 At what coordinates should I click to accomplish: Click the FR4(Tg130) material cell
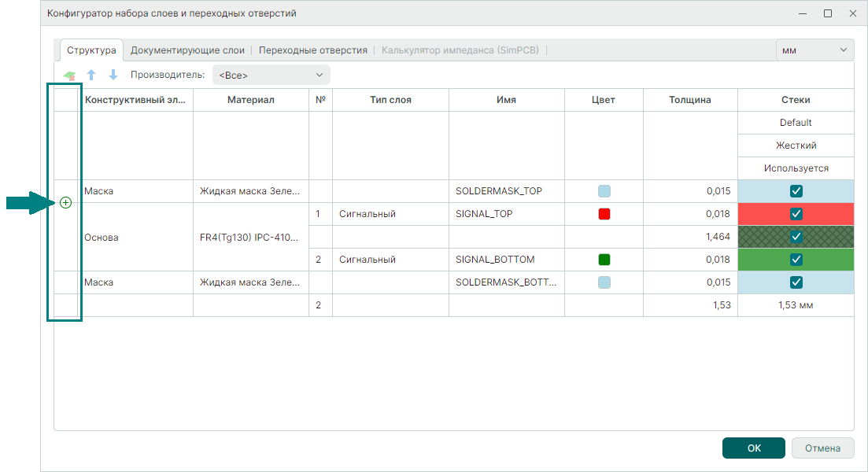click(x=250, y=237)
